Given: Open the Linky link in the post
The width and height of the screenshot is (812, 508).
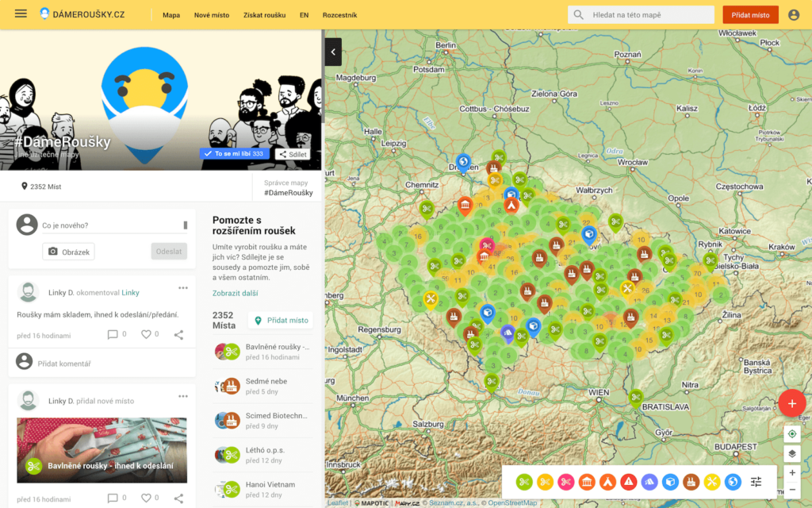Looking at the screenshot, I should pyautogui.click(x=131, y=293).
